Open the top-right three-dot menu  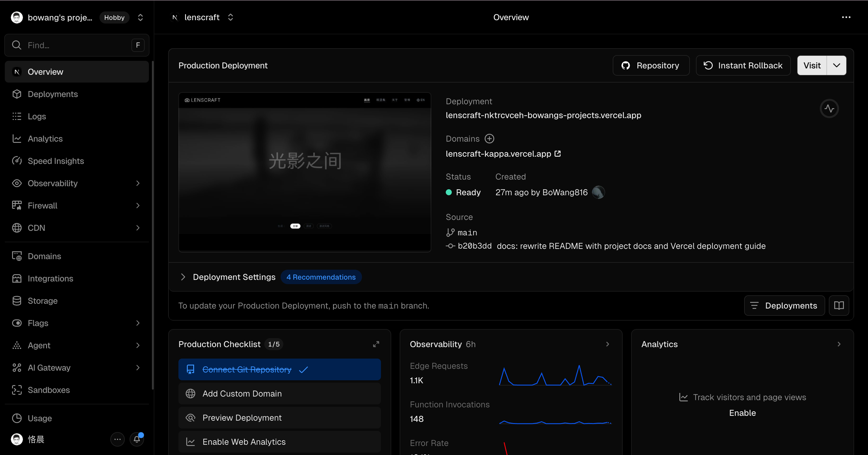coord(846,17)
